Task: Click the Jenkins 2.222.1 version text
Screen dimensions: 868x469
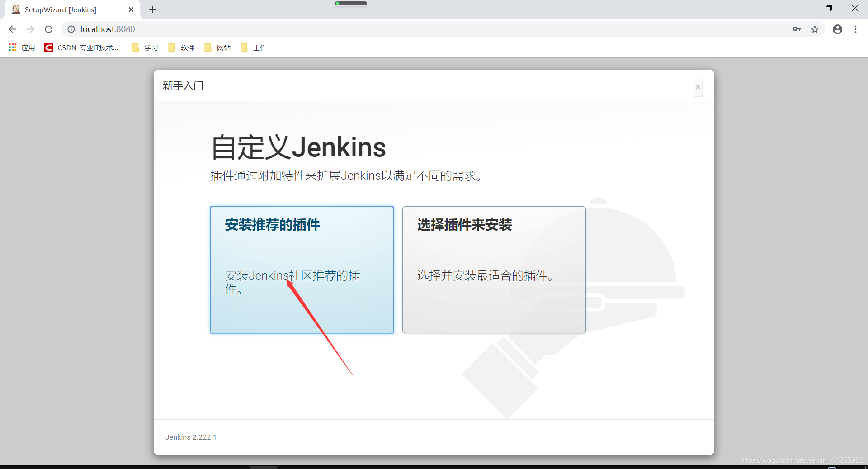Action: pyautogui.click(x=191, y=437)
